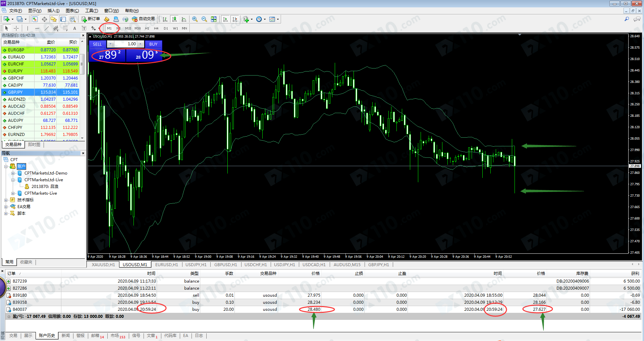Search using the magnifier icon
The height and width of the screenshot is (341, 644).
(627, 19)
